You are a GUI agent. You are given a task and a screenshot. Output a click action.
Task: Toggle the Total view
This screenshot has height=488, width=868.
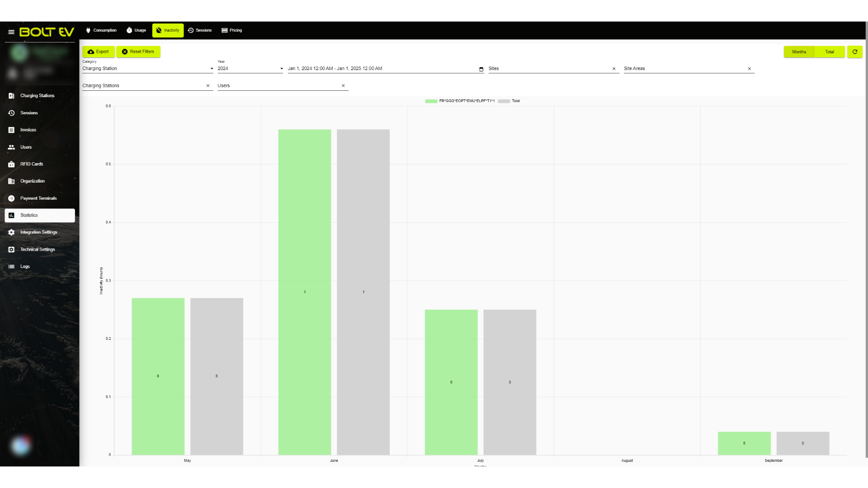(x=830, y=52)
